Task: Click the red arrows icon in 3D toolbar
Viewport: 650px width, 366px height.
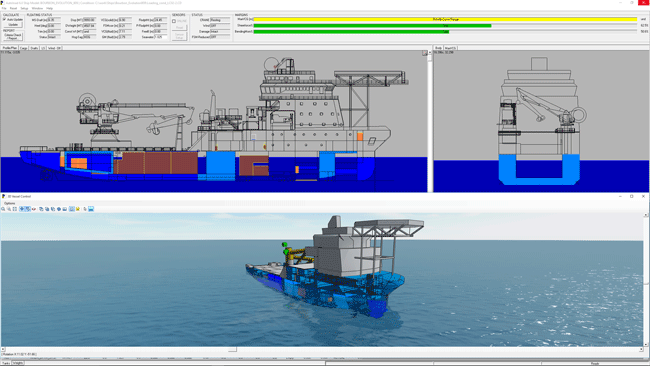Action: tap(34, 209)
